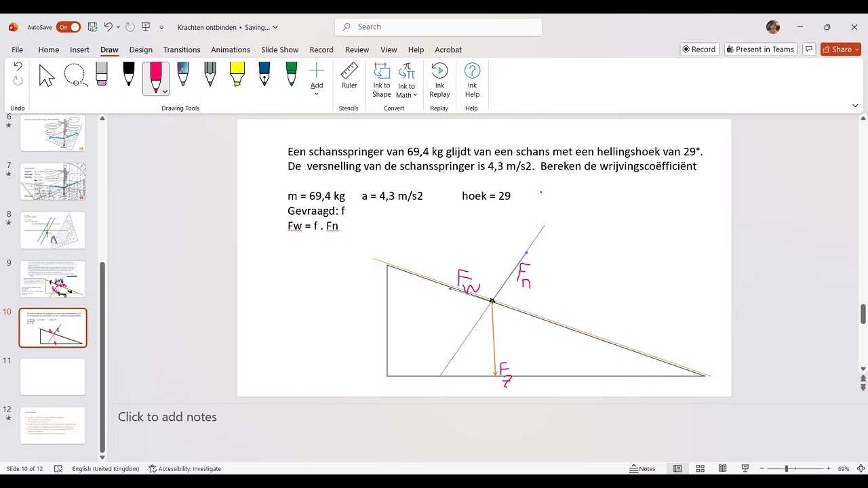Select slide 12 thumbnail
Screen dimensions: 868x488
[53, 425]
